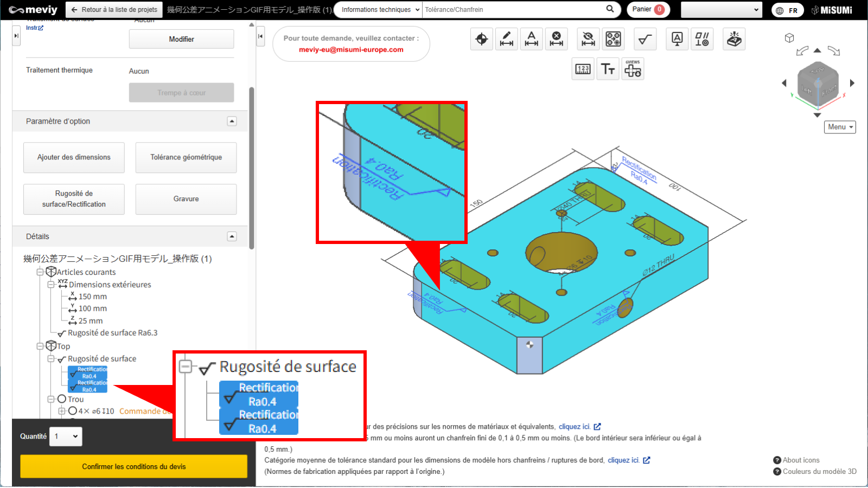Click Confirmer les conditions du devis
The height and width of the screenshot is (488, 868).
click(x=133, y=466)
